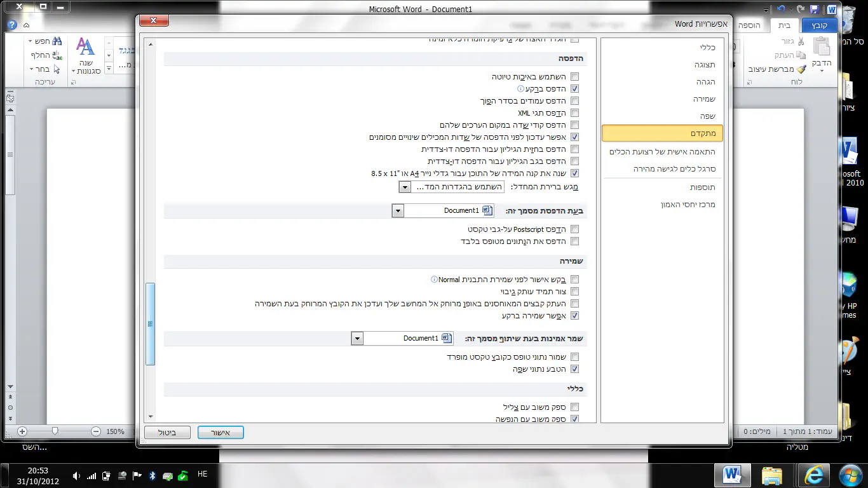Toggle the 'צור תמיד עותק גיבוי' checkbox

(x=574, y=292)
